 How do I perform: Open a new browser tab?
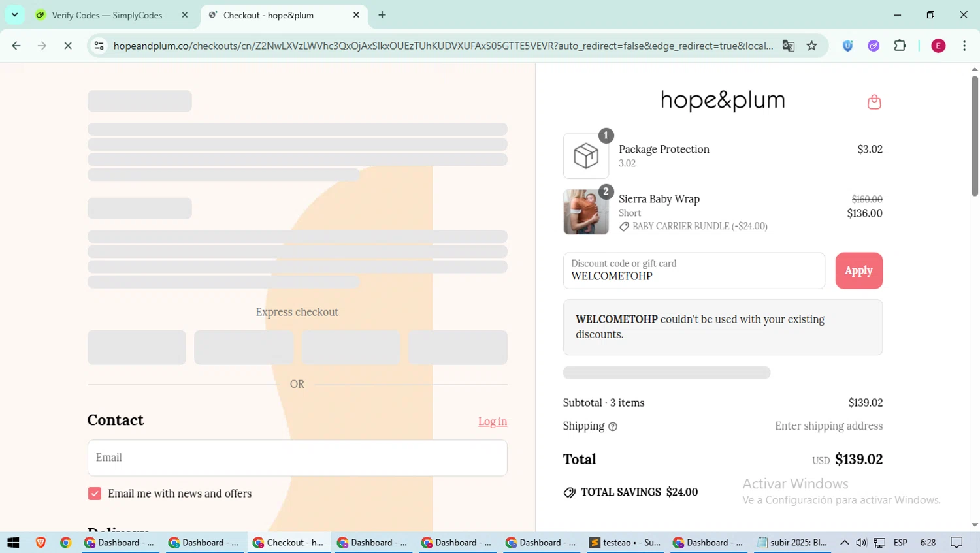coord(382,15)
